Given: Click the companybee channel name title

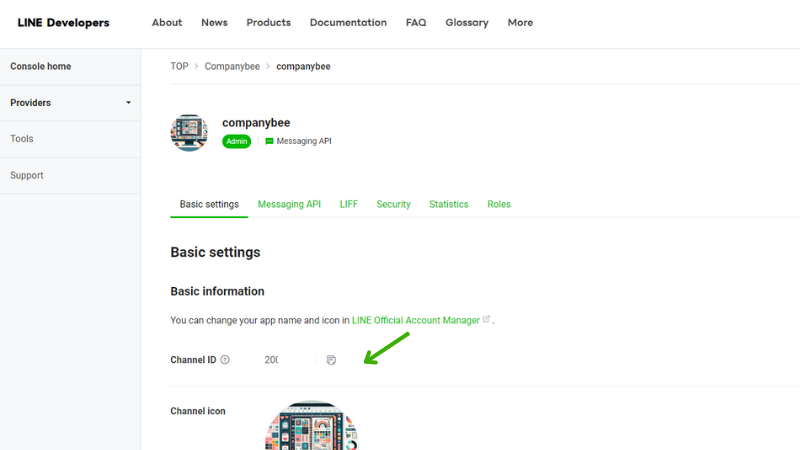Looking at the screenshot, I should click(256, 122).
